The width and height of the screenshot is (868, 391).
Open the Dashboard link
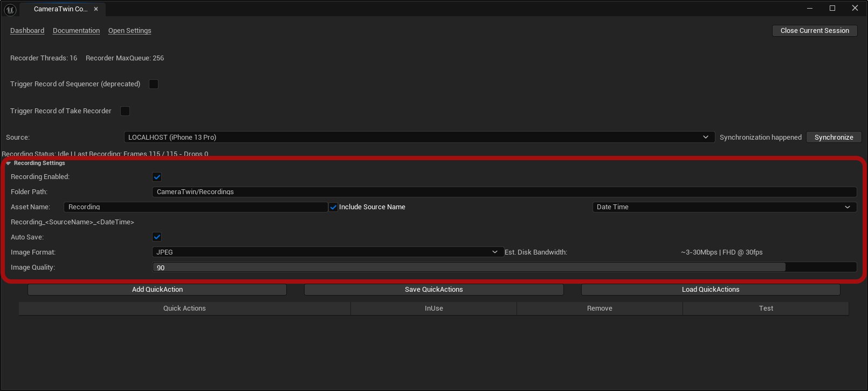27,31
